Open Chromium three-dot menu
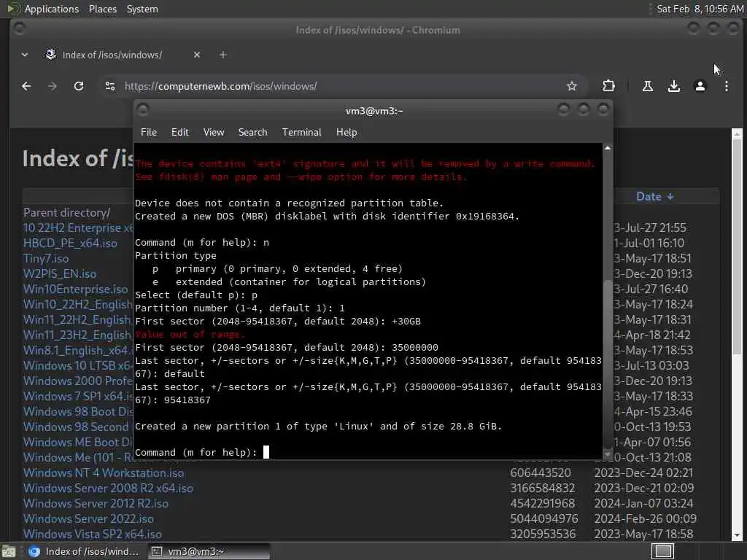Screen dimensions: 747x560 [726, 86]
